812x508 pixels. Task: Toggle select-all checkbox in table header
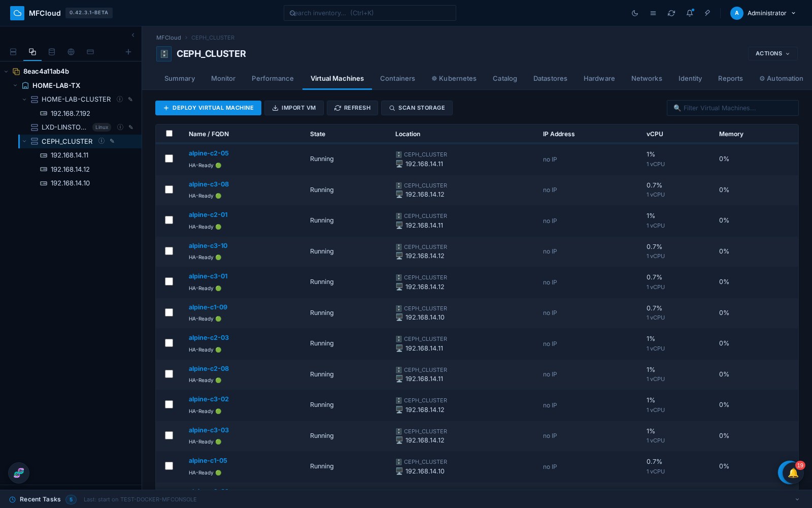click(x=170, y=134)
